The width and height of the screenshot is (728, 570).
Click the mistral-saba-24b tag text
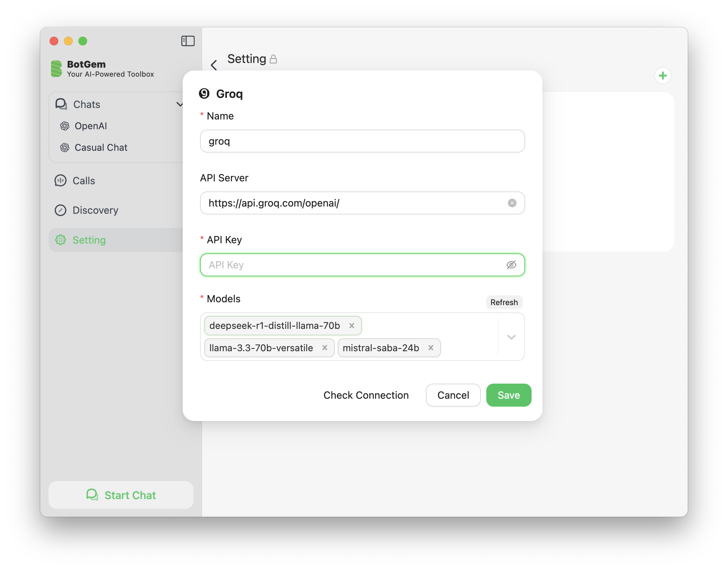tap(381, 348)
